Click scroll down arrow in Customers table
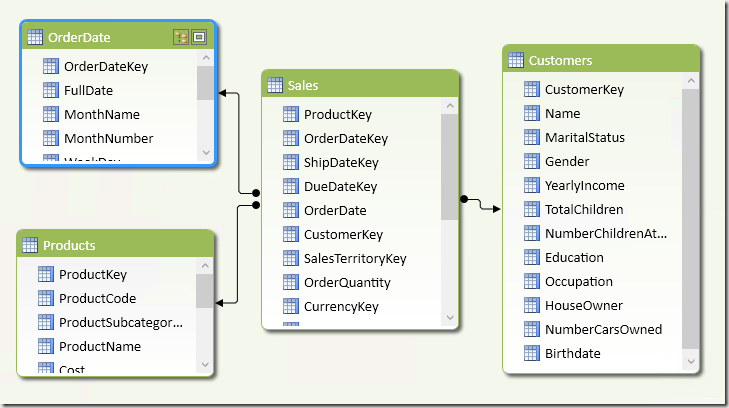729x408 pixels. [x=691, y=361]
